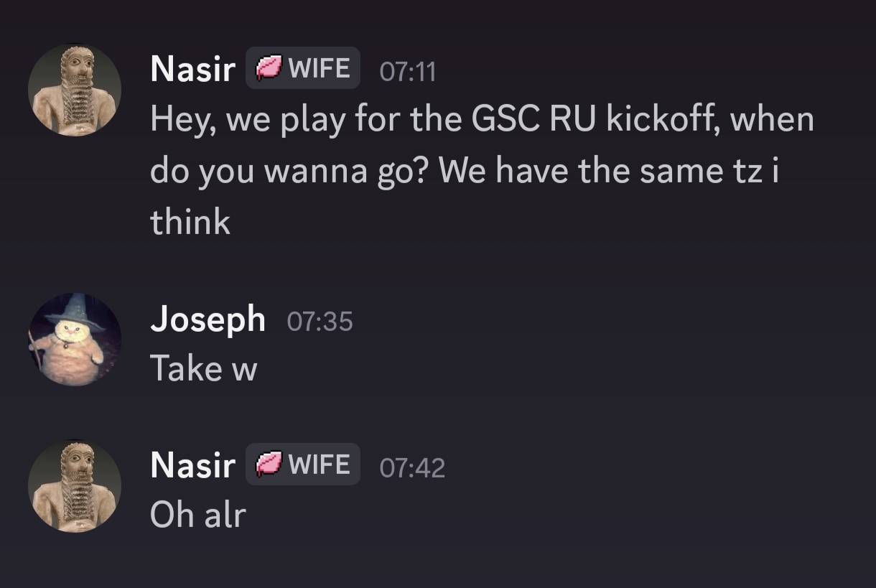Viewport: 876px width, 588px height.
Task: Click the WIFE tag text on the 07:11 message
Action: point(319,68)
